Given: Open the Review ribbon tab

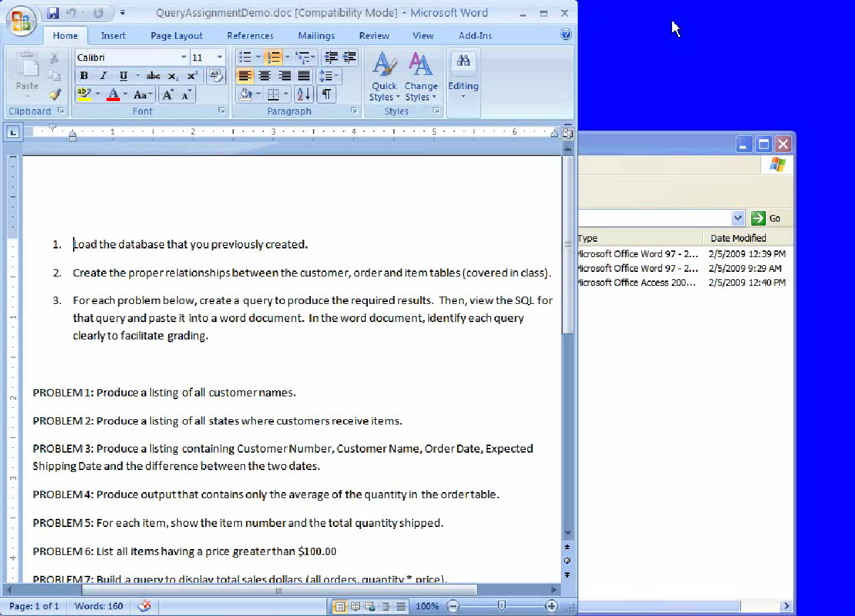Looking at the screenshot, I should pyautogui.click(x=374, y=35).
